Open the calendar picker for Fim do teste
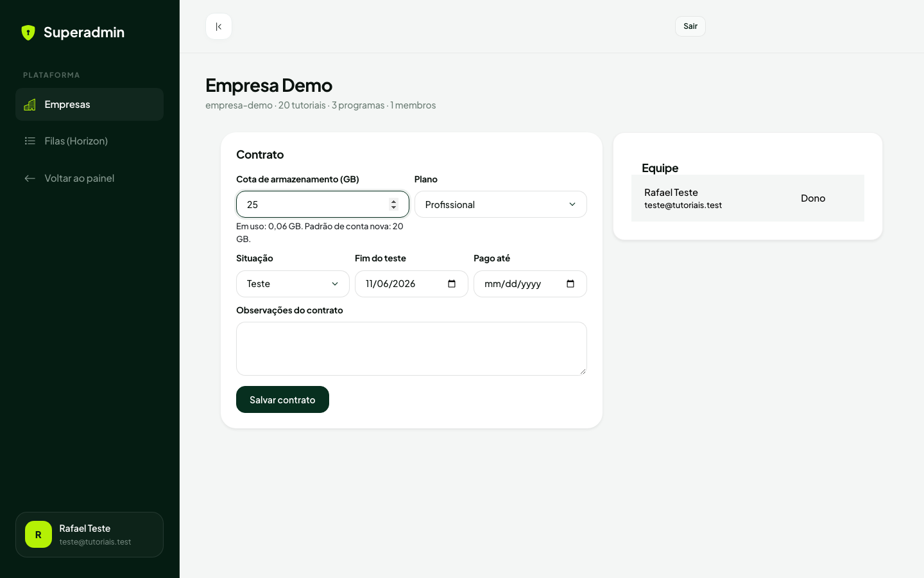The image size is (924, 578). pos(452,284)
